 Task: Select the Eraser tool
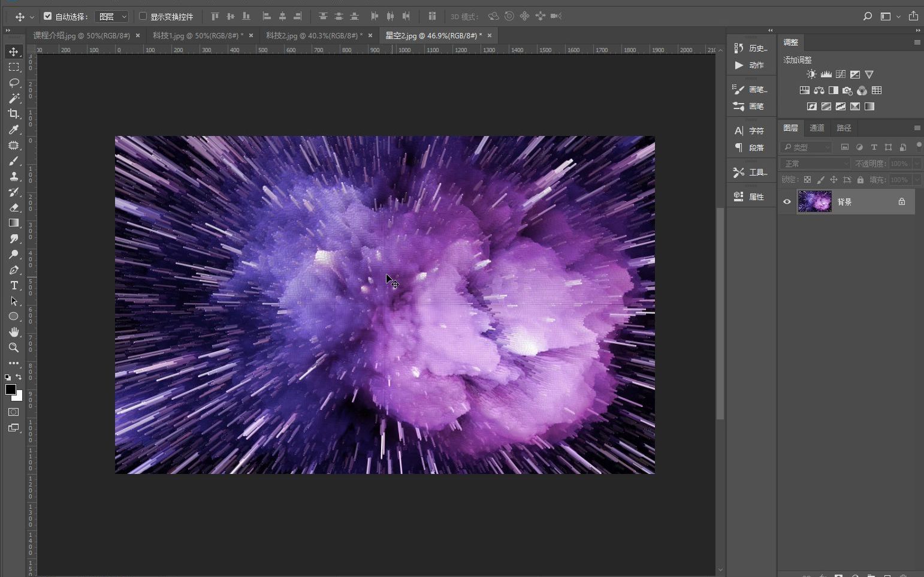(14, 207)
